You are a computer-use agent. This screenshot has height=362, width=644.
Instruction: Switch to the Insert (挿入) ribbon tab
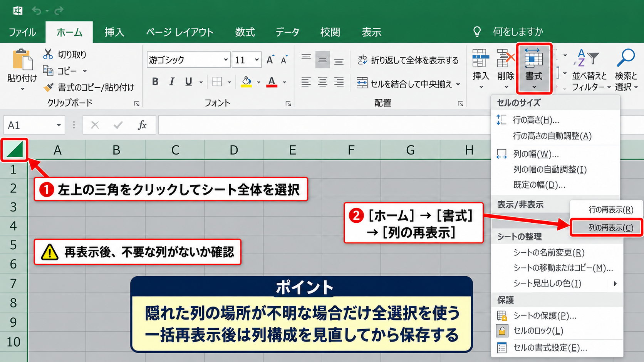click(114, 32)
